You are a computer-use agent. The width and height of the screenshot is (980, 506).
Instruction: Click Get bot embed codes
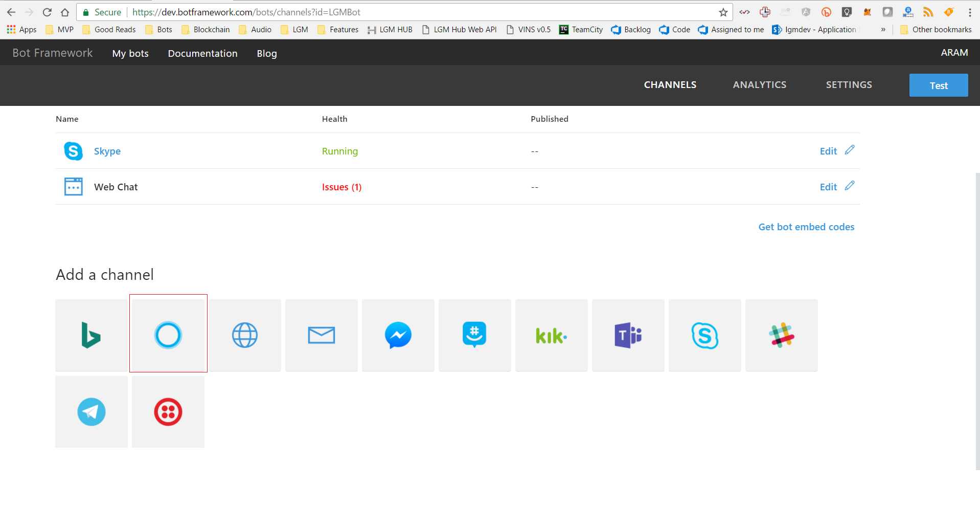pyautogui.click(x=806, y=227)
